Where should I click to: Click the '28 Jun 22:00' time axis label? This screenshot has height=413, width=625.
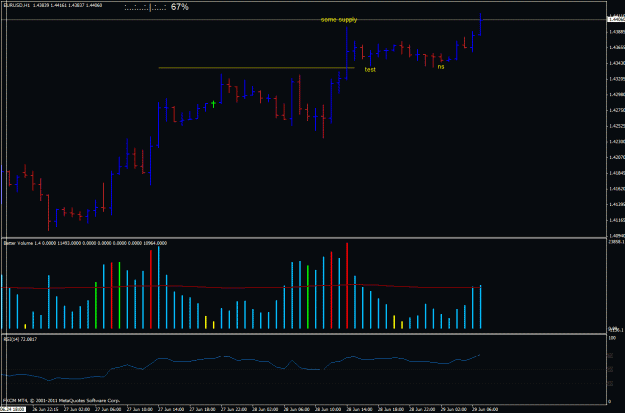423,409
